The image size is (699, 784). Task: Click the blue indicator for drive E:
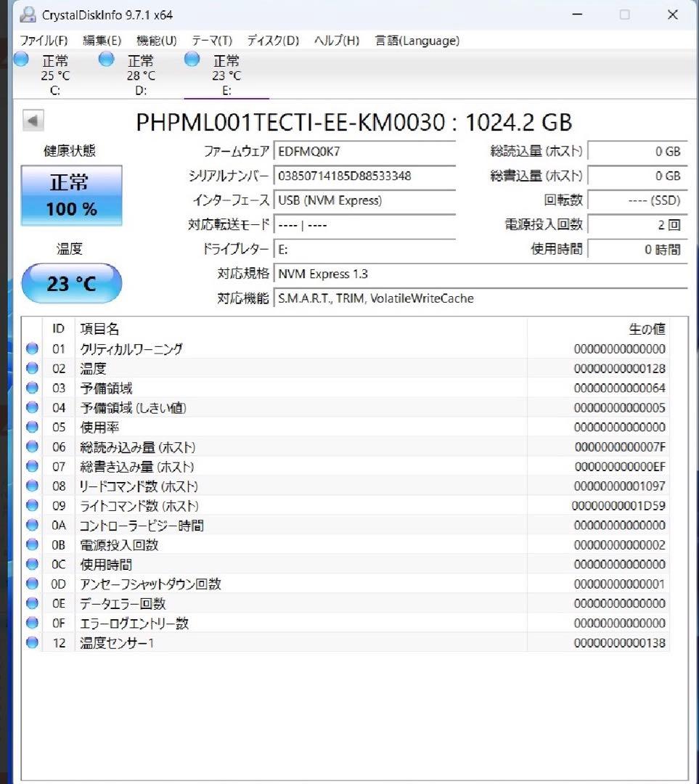coord(191,59)
